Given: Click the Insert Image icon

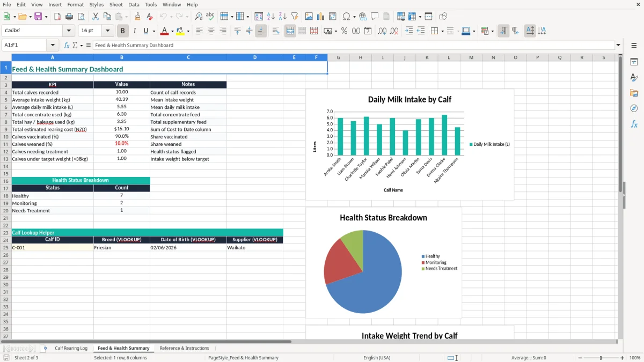Looking at the screenshot, I should point(309,17).
